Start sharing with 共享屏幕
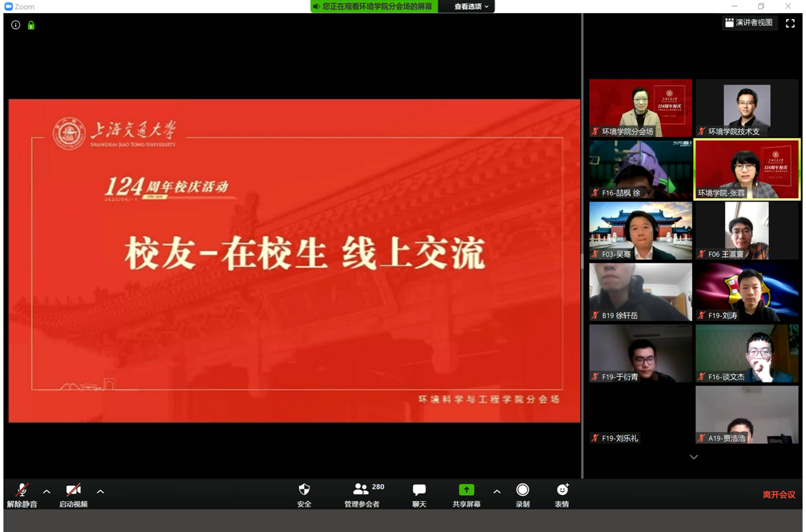 click(466, 491)
